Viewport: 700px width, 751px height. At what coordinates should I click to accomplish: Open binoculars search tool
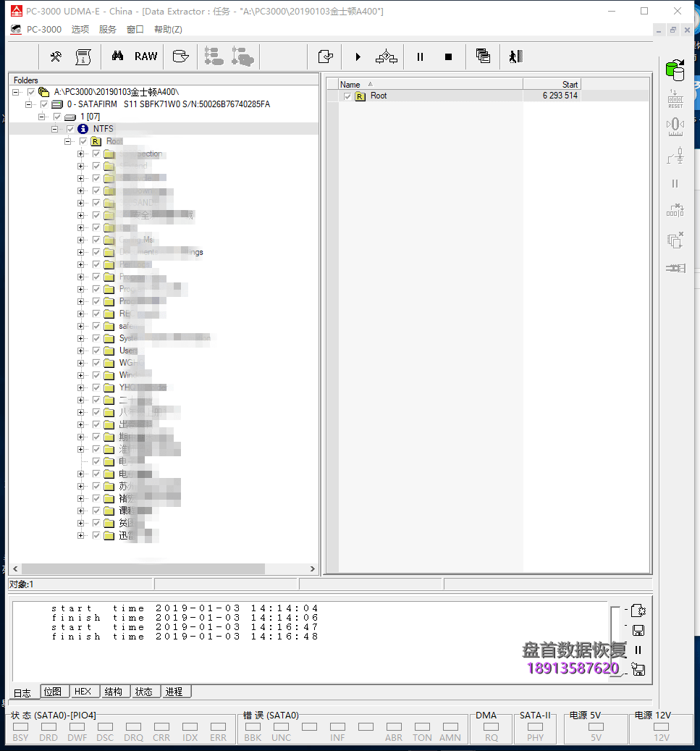(117, 56)
